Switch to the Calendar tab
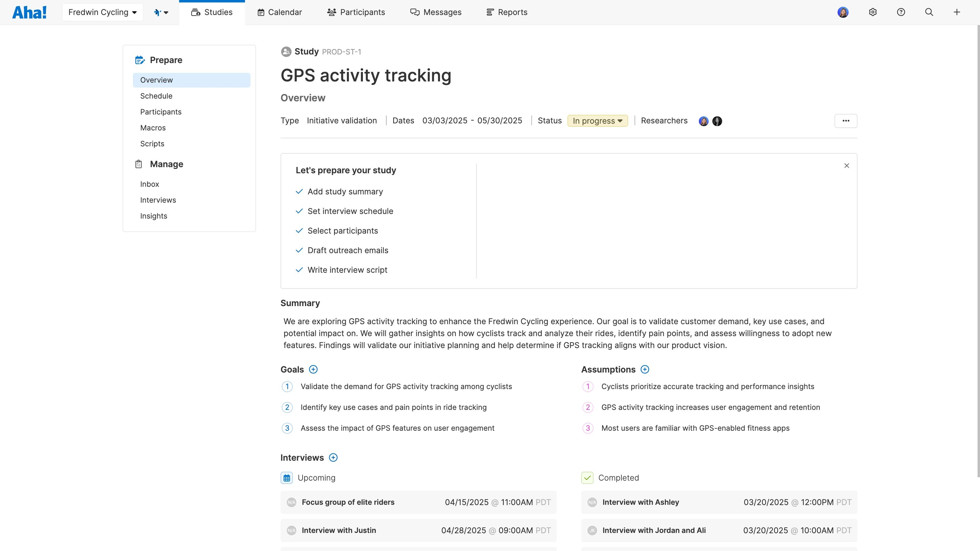Image resolution: width=980 pixels, height=551 pixels. (x=280, y=12)
